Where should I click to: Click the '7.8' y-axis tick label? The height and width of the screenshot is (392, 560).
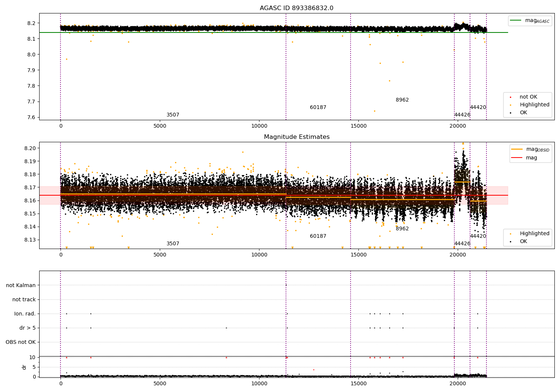tap(31, 86)
